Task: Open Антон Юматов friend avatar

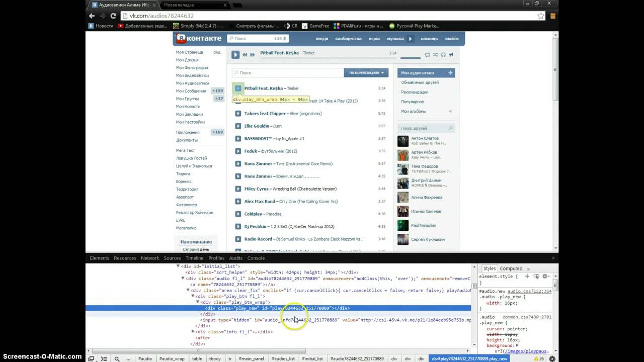Action: point(403,141)
